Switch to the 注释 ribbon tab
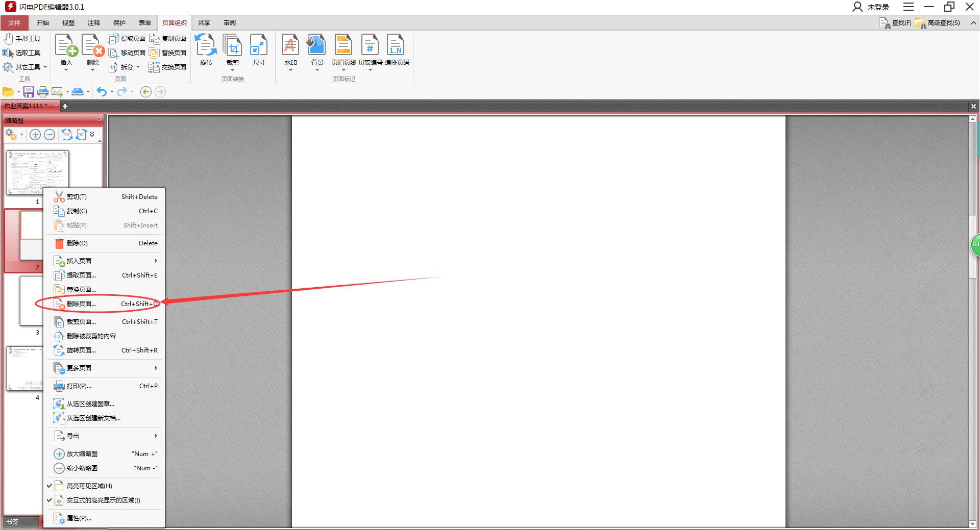Image resolution: width=980 pixels, height=530 pixels. (94, 23)
